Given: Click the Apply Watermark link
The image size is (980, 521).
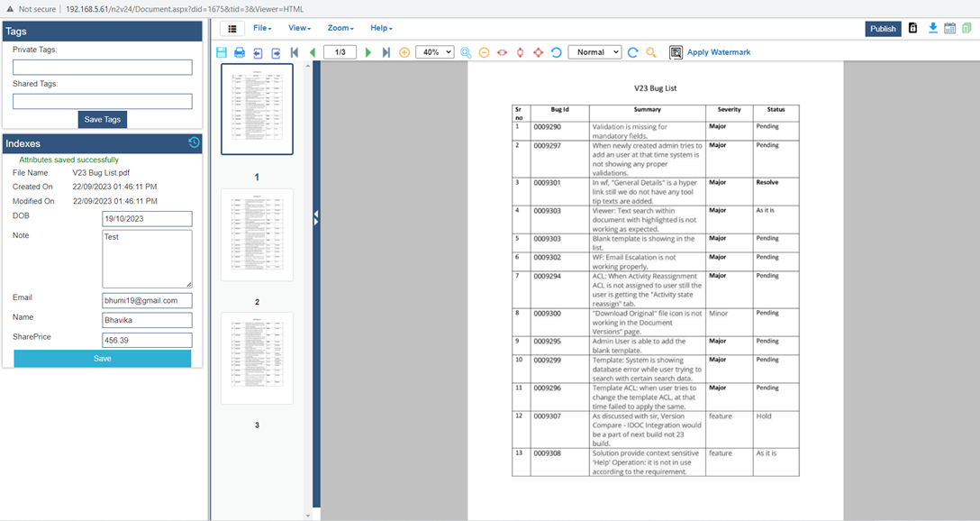Looking at the screenshot, I should click(x=718, y=52).
